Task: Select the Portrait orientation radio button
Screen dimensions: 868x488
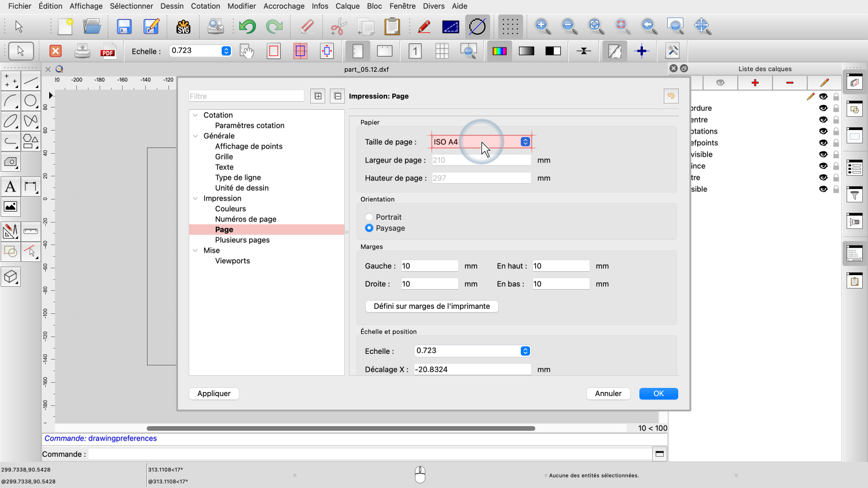Action: point(369,217)
